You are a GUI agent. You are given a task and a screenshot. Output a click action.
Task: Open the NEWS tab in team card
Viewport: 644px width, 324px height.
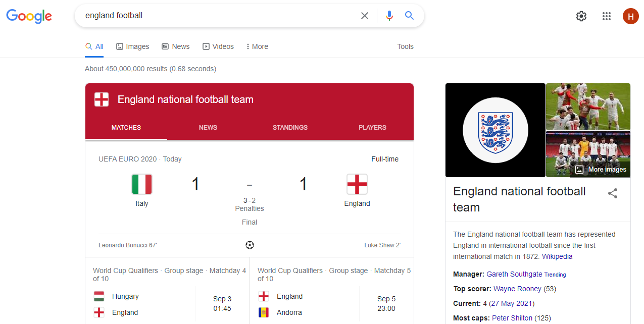(x=208, y=128)
